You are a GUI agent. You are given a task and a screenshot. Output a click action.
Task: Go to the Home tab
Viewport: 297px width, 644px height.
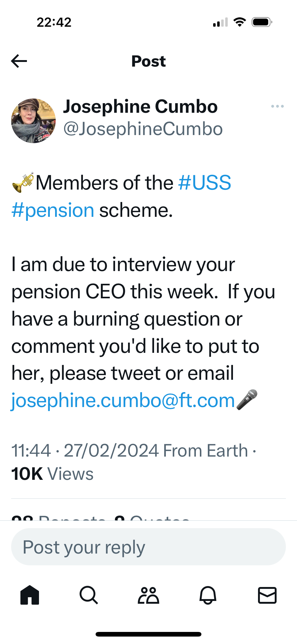pos(30,595)
